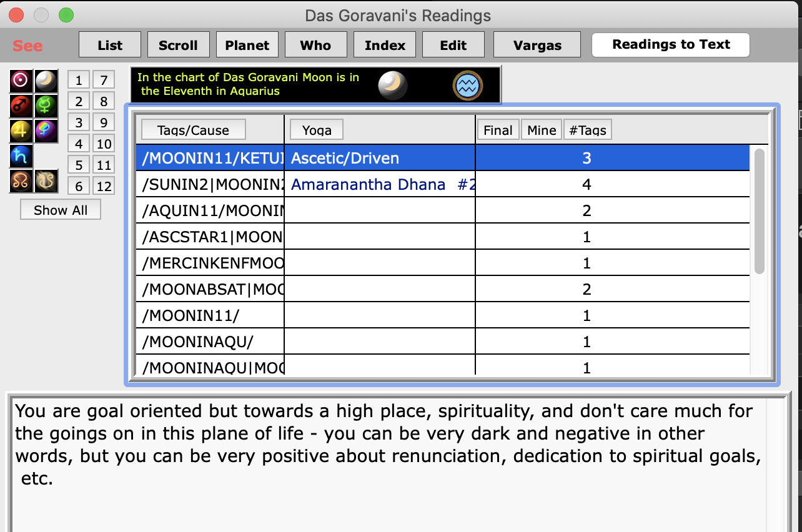Sort by the Tags/Cause column header
This screenshot has height=532, width=802.
pos(194,130)
